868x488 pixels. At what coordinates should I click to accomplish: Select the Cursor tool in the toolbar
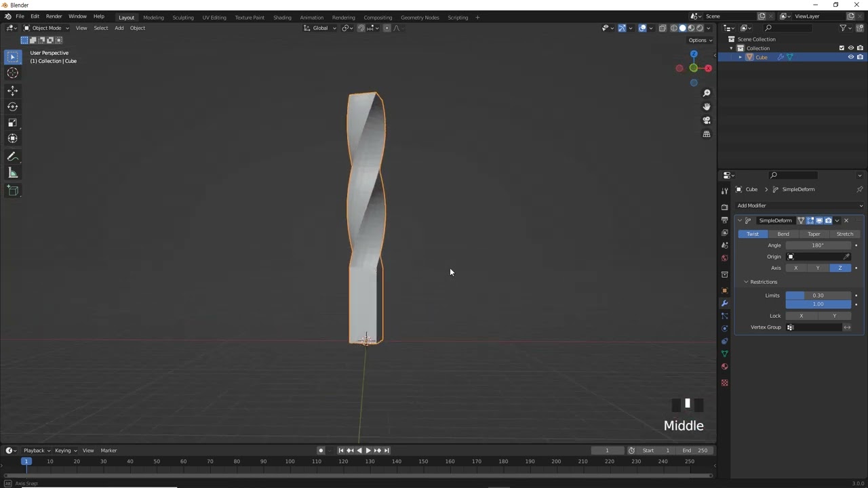click(x=12, y=73)
